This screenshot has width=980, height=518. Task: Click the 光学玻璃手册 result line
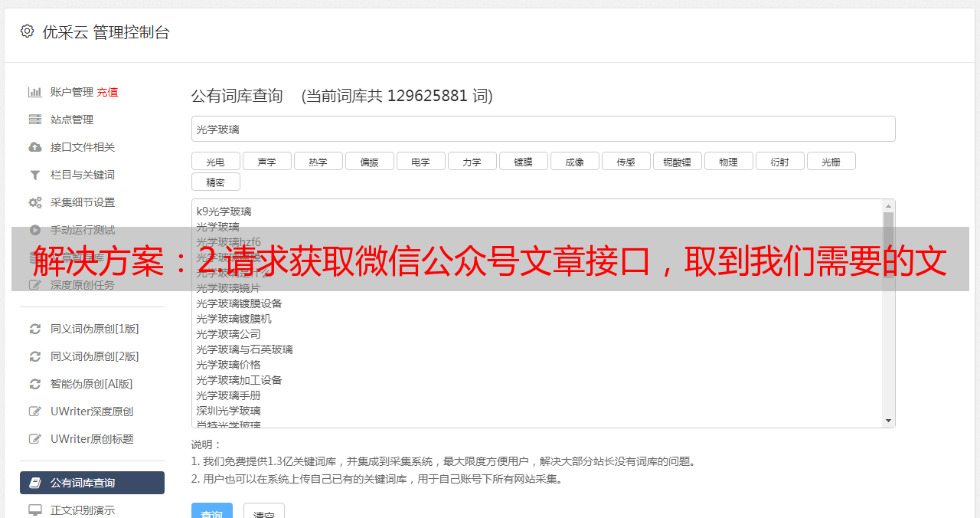228,395
